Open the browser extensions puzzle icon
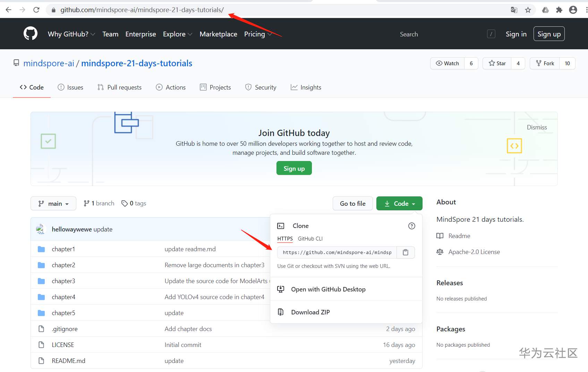Screen dimensions: 588x372 559,10
